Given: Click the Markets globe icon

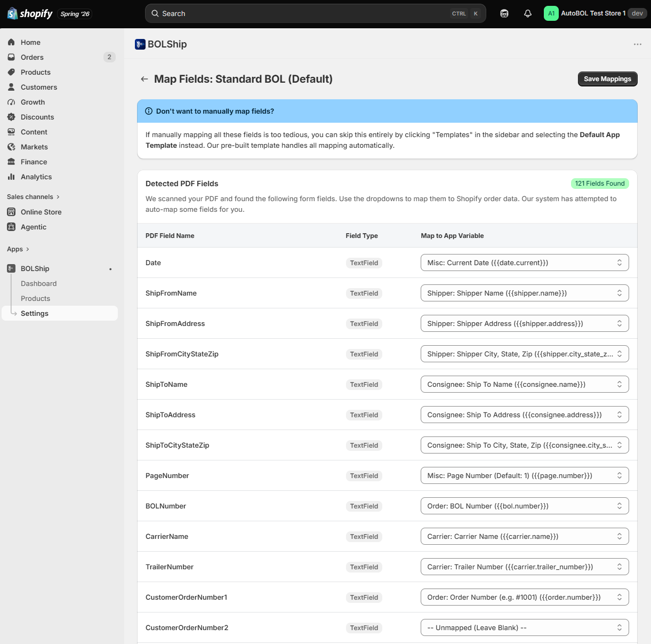Looking at the screenshot, I should (11, 147).
